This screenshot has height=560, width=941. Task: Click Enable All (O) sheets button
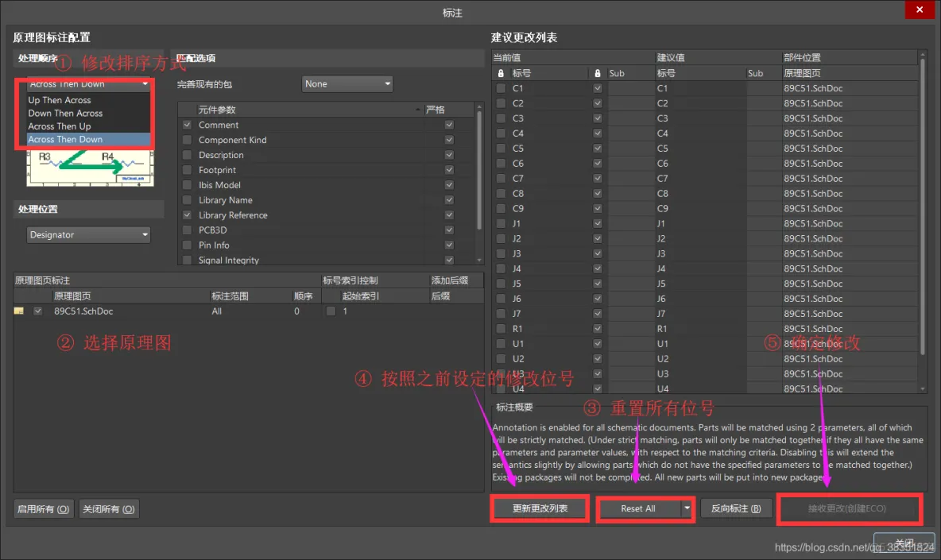click(x=43, y=509)
